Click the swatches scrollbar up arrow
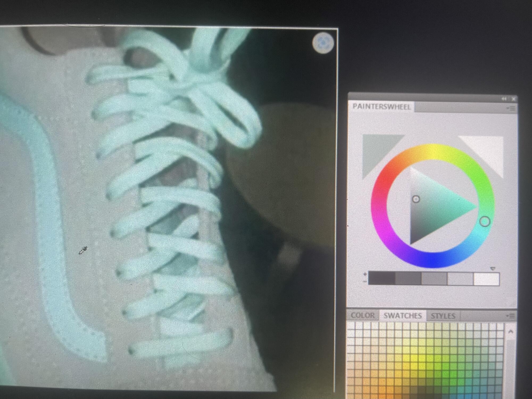Image resolution: width=532 pixels, height=399 pixels. coord(510,332)
